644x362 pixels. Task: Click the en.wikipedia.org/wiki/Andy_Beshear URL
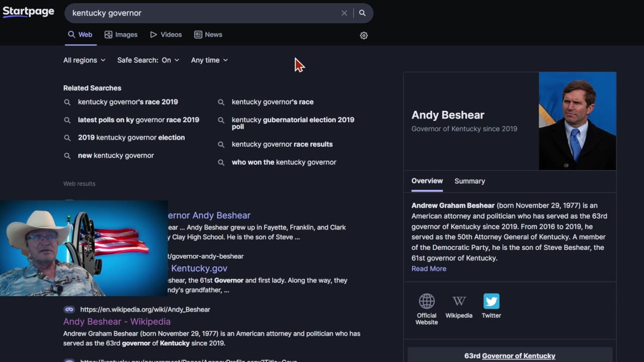(x=145, y=310)
